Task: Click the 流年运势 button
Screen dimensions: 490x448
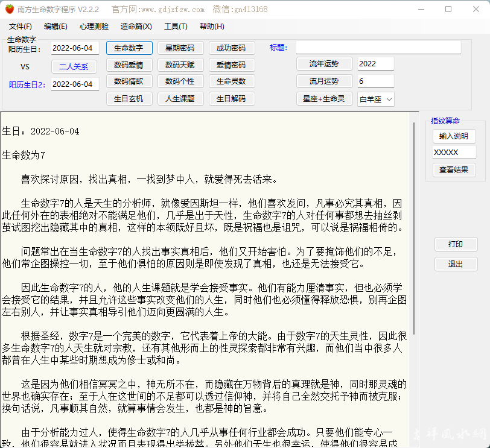Action: (x=324, y=64)
